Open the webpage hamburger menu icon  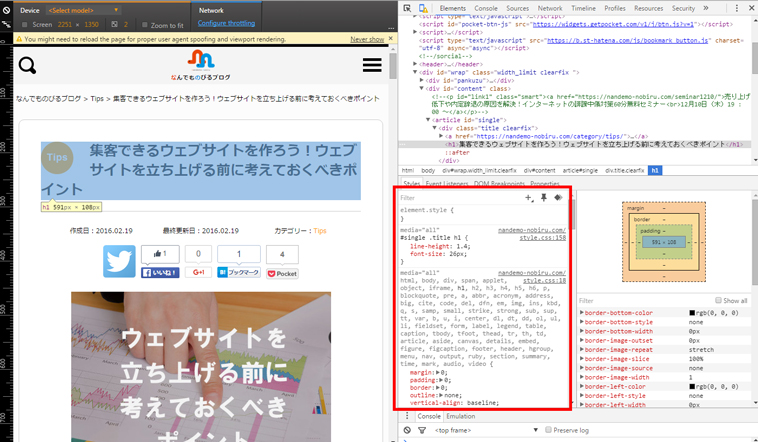point(372,65)
